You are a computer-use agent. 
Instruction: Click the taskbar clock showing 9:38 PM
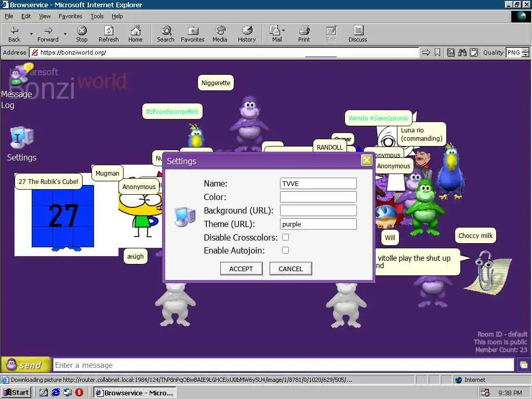510,393
